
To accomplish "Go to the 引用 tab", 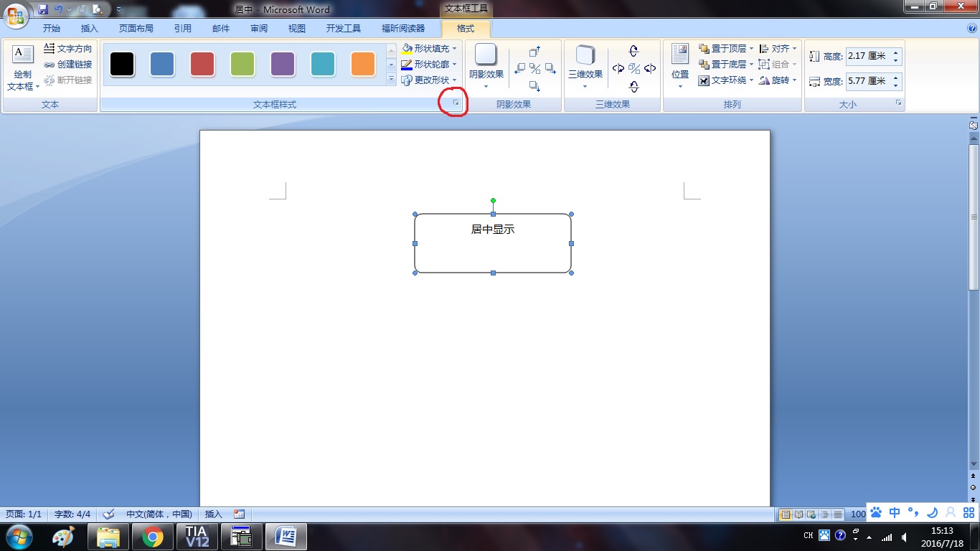I will click(183, 29).
